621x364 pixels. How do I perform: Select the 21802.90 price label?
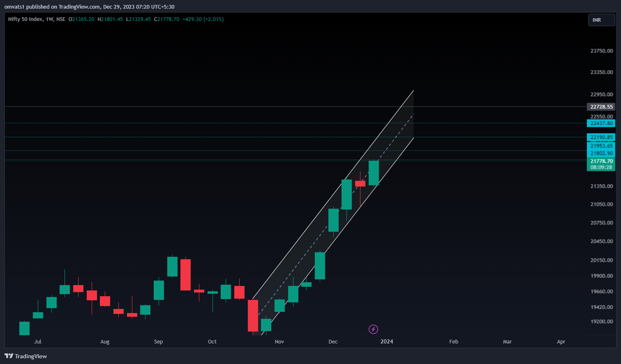[x=601, y=153]
